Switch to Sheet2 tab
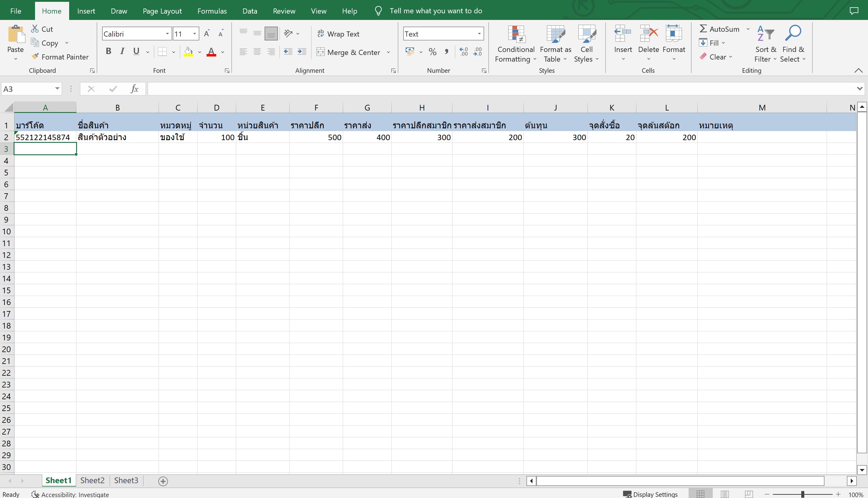Screen dimensions: 868x498 pos(92,480)
